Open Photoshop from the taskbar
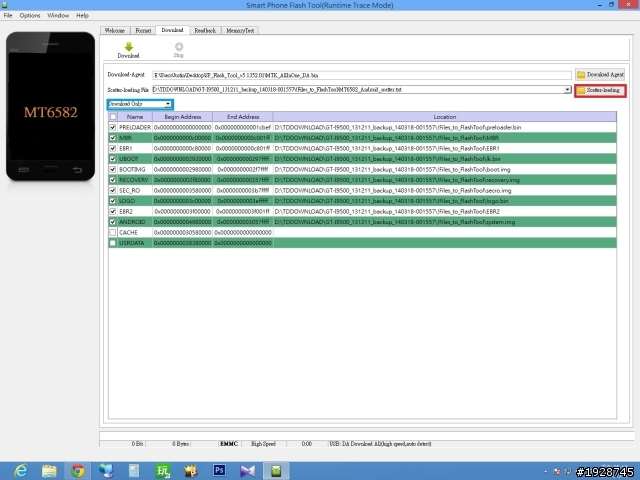 [x=219, y=470]
